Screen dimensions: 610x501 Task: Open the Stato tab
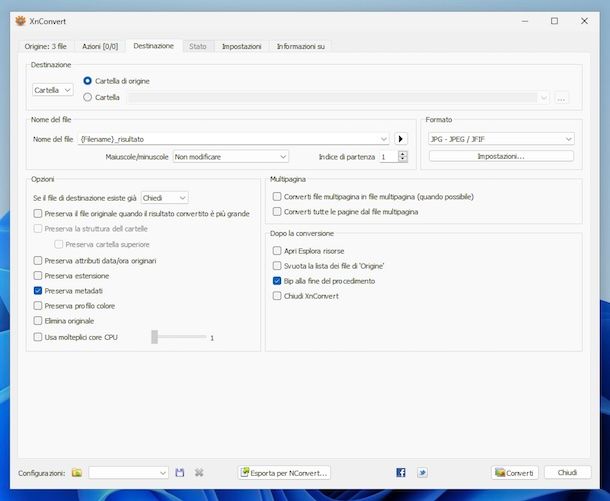point(198,46)
